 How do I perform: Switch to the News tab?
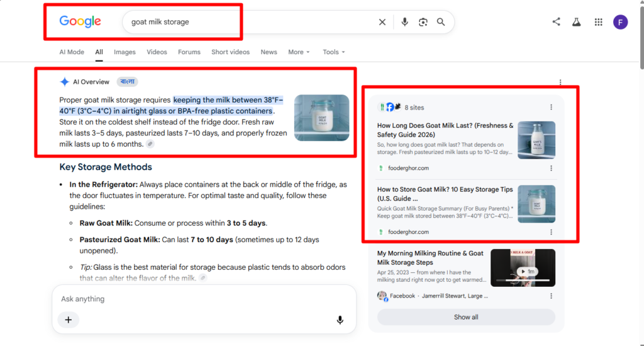click(269, 52)
